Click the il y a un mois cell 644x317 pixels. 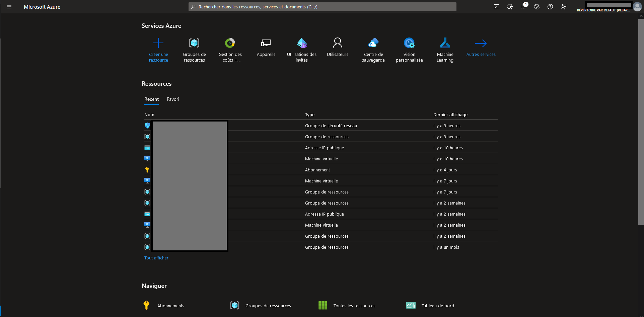click(446, 247)
